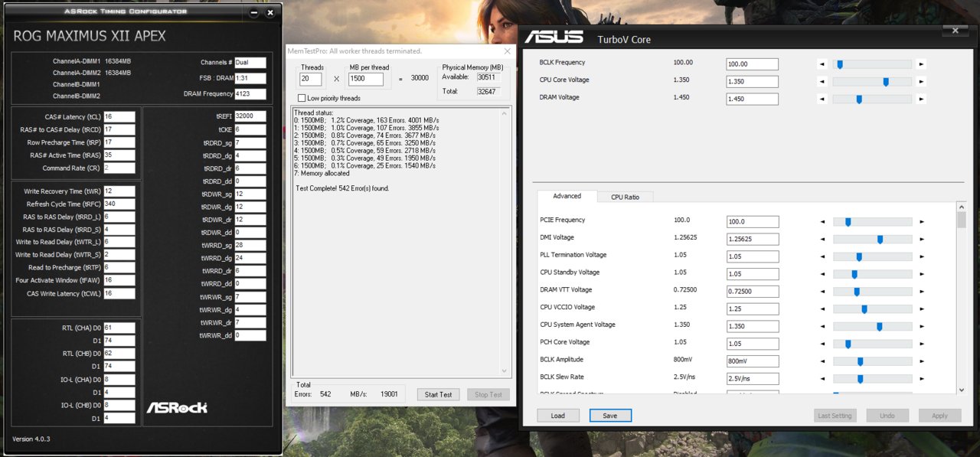Screen dimensions: 980x457
Task: Apply the TurboV Core settings
Action: point(939,416)
